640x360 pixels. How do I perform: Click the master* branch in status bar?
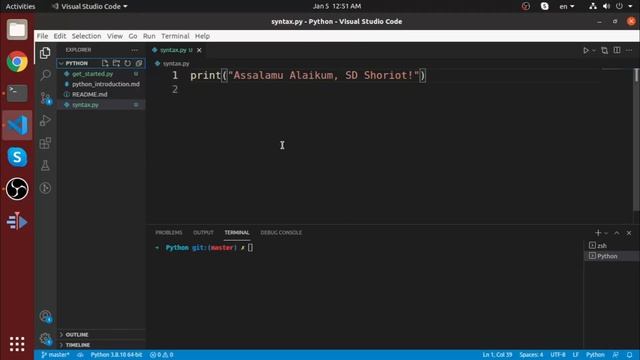[x=55, y=355]
